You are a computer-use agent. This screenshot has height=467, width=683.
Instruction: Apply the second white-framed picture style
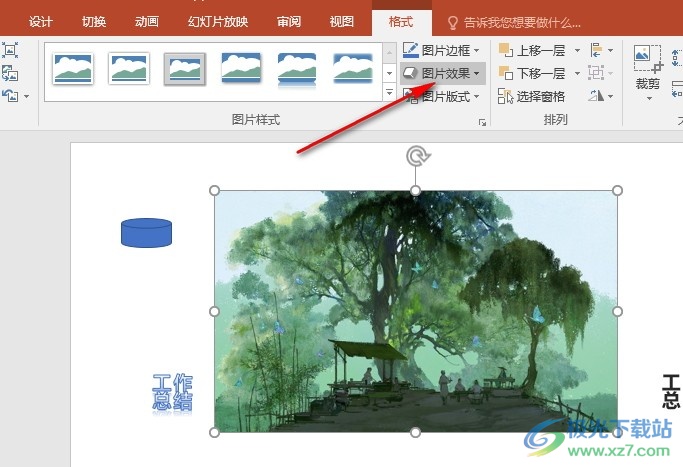pyautogui.click(x=129, y=68)
